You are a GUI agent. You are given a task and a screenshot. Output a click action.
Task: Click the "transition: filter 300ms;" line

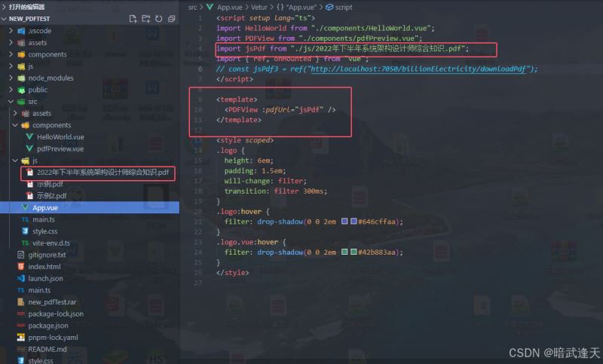pyautogui.click(x=276, y=191)
